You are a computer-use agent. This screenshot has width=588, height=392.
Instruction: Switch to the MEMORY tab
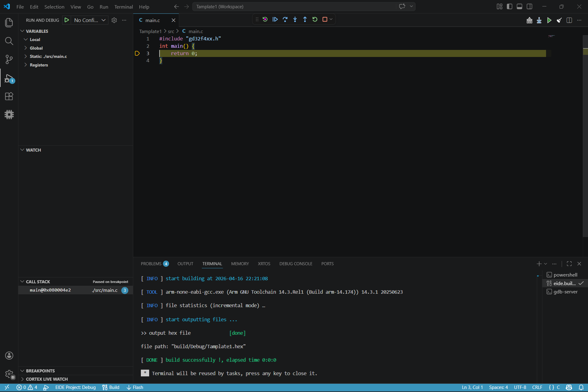(x=240, y=264)
